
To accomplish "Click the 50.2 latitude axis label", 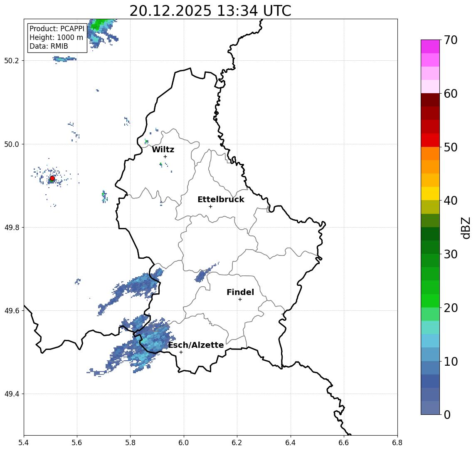I will tap(12, 60).
